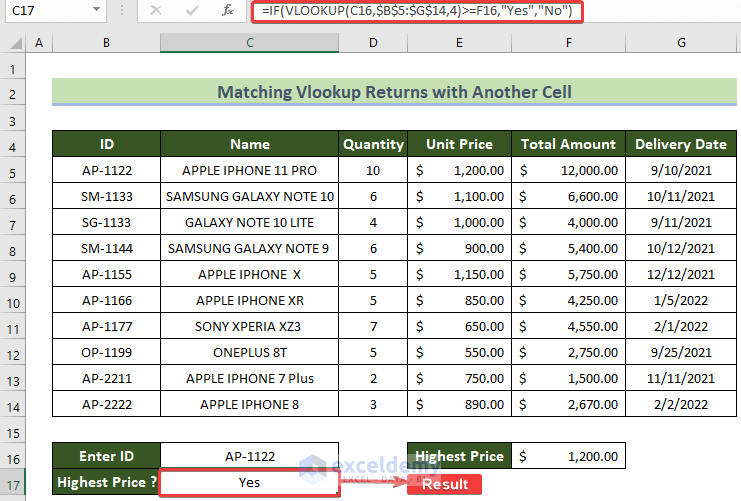
Task: Select column E header
Action: [x=459, y=43]
